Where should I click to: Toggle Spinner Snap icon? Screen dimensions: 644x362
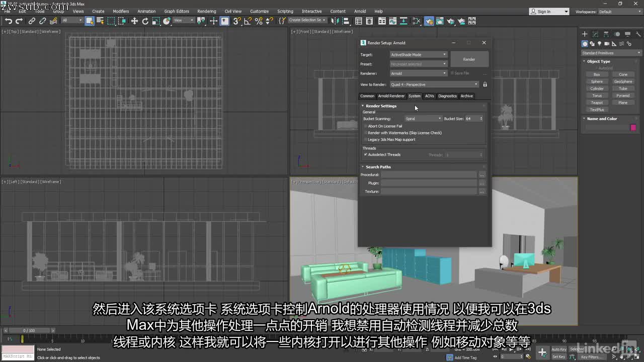click(270, 21)
